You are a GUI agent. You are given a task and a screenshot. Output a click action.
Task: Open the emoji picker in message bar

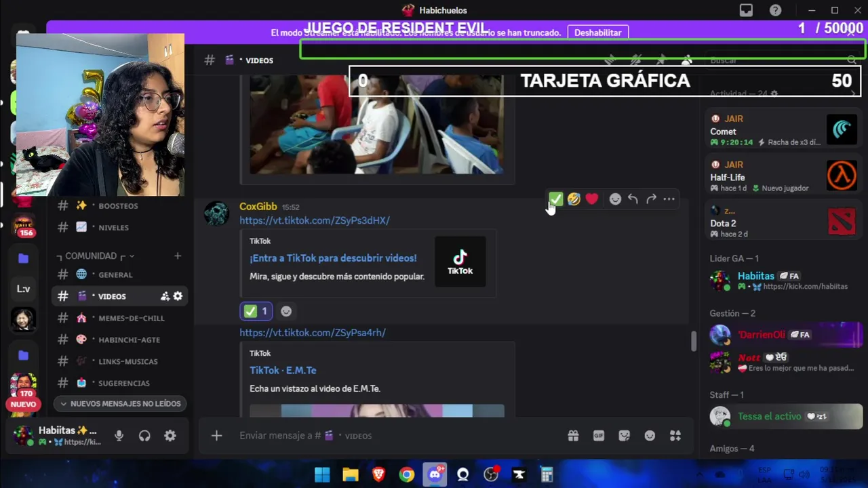tap(650, 436)
